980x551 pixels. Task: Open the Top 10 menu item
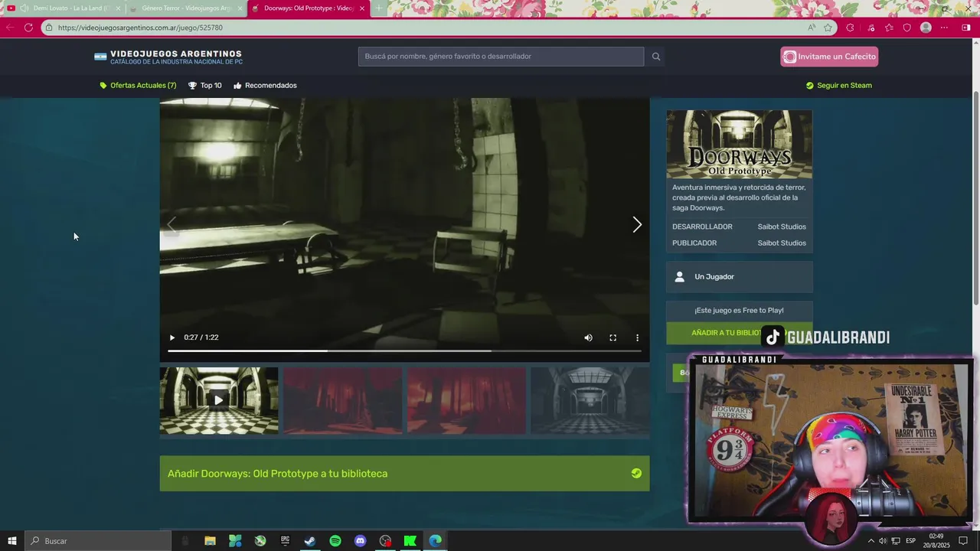[205, 86]
